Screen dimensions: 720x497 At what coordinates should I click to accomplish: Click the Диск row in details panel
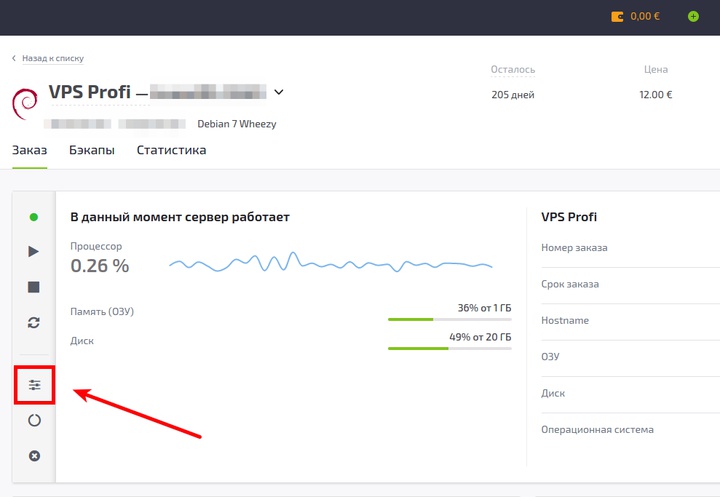pos(630,393)
